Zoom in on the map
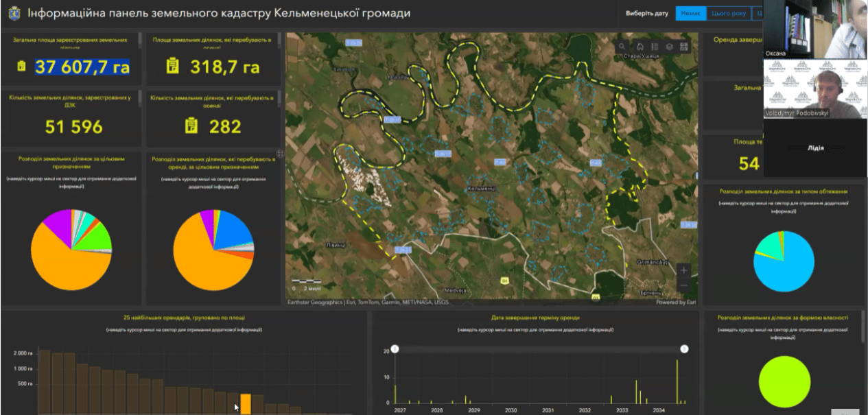 (x=683, y=270)
